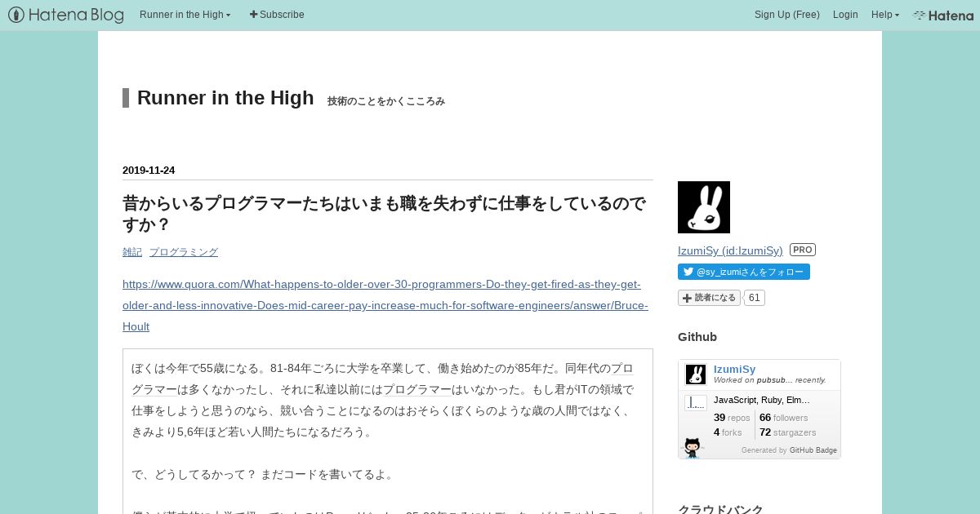The height and width of the screenshot is (514, 980).
Task: Open Sign Up (Free) link
Action: (x=787, y=15)
